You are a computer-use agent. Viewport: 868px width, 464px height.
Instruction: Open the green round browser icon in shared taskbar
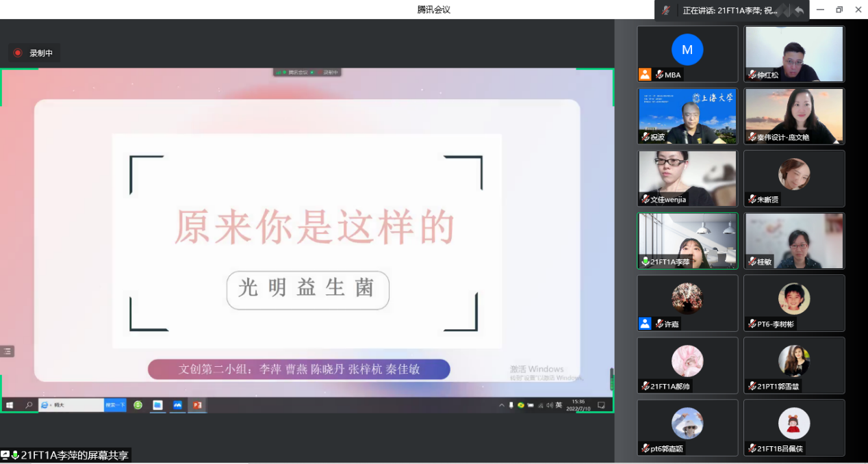click(x=138, y=405)
